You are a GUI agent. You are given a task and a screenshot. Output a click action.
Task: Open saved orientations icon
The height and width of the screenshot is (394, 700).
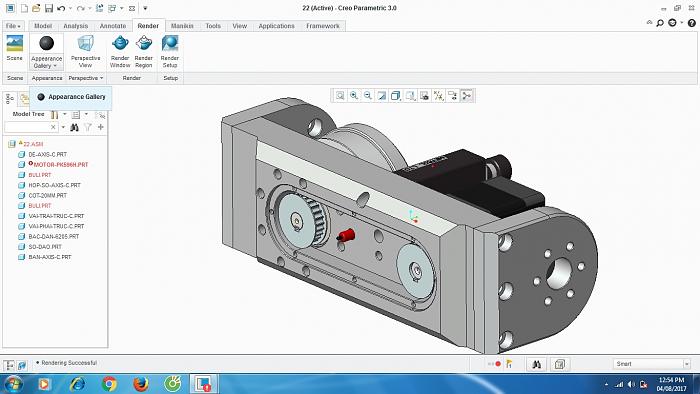pyautogui.click(x=410, y=95)
